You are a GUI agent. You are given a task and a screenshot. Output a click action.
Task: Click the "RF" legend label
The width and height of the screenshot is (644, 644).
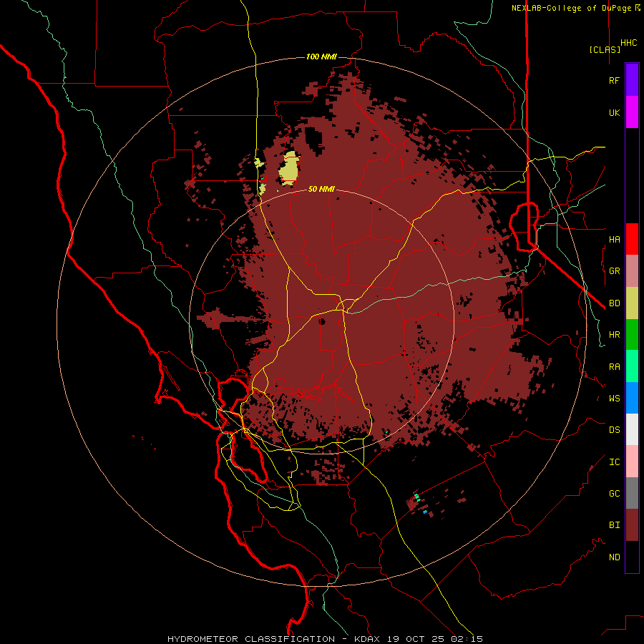coord(614,80)
